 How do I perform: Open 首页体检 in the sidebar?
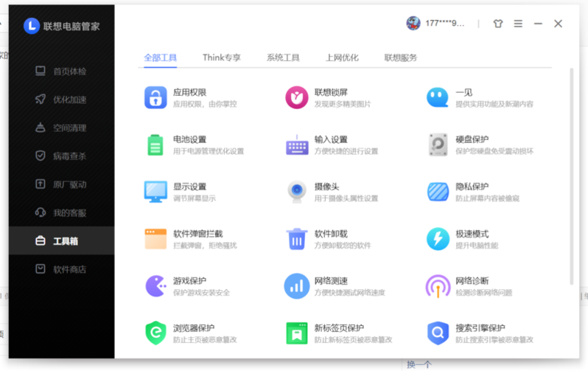click(61, 72)
